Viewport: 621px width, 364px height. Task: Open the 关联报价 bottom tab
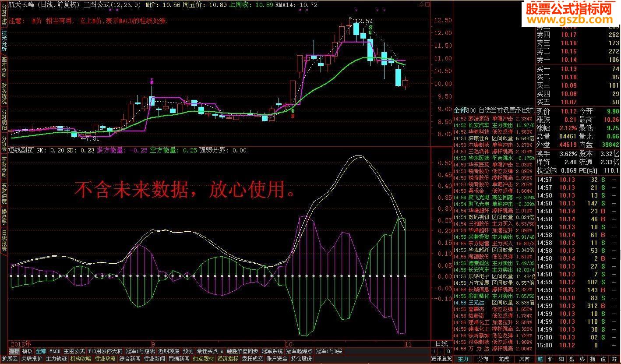click(x=32, y=359)
